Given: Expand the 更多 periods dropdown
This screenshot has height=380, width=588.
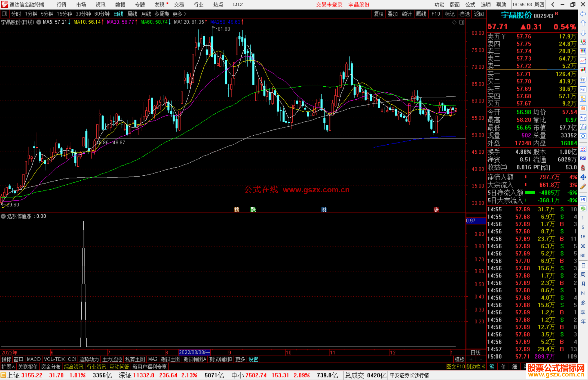Looking at the screenshot, I should 179,14.
